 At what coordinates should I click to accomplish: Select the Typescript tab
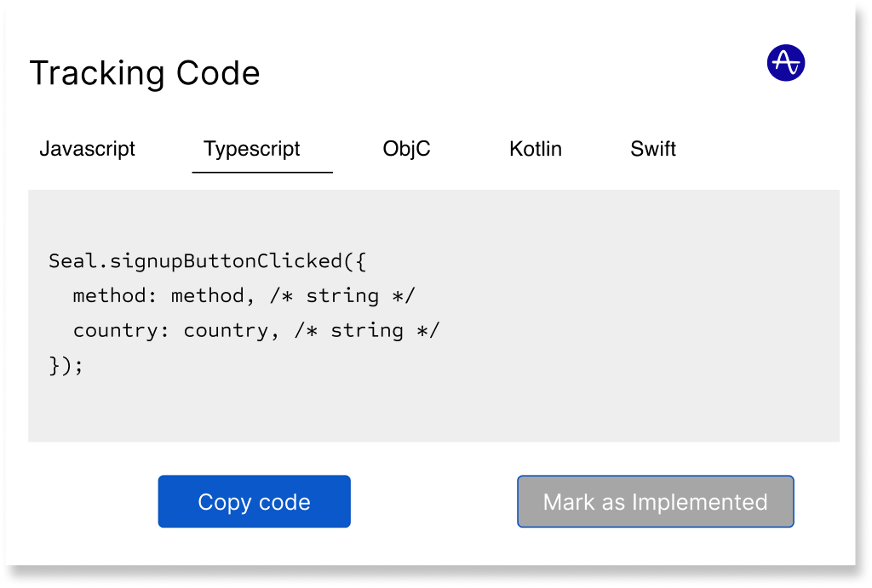tap(252, 149)
